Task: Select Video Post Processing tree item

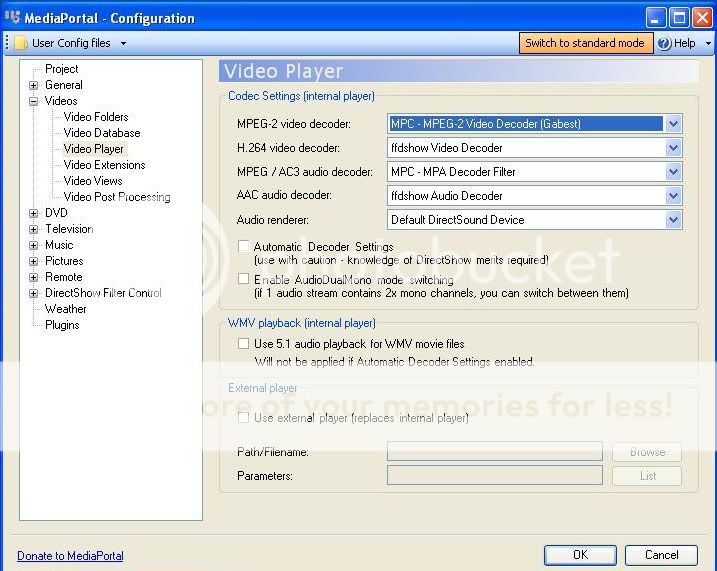Action: (x=117, y=197)
